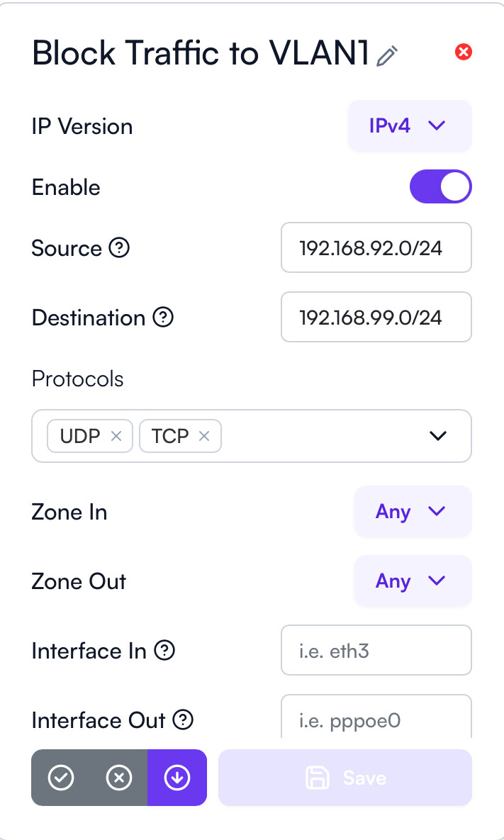
Task: Remove the TCP protocol tag
Action: [204, 436]
